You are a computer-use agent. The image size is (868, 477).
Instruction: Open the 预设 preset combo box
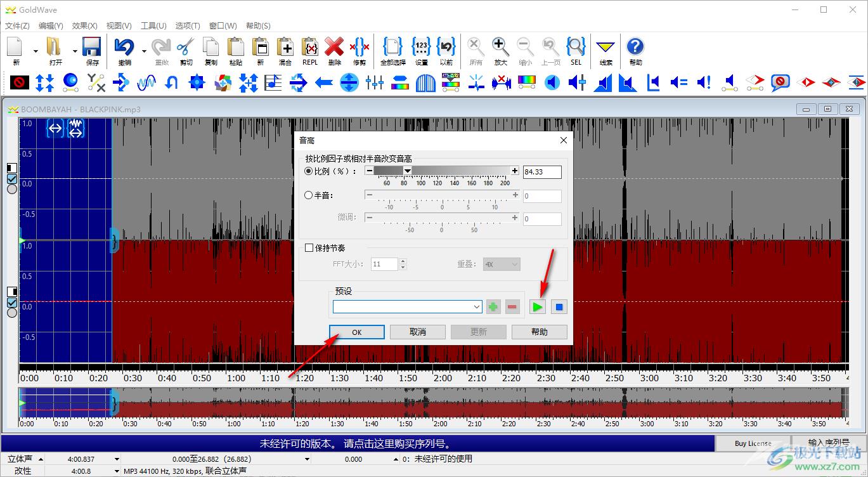click(407, 307)
